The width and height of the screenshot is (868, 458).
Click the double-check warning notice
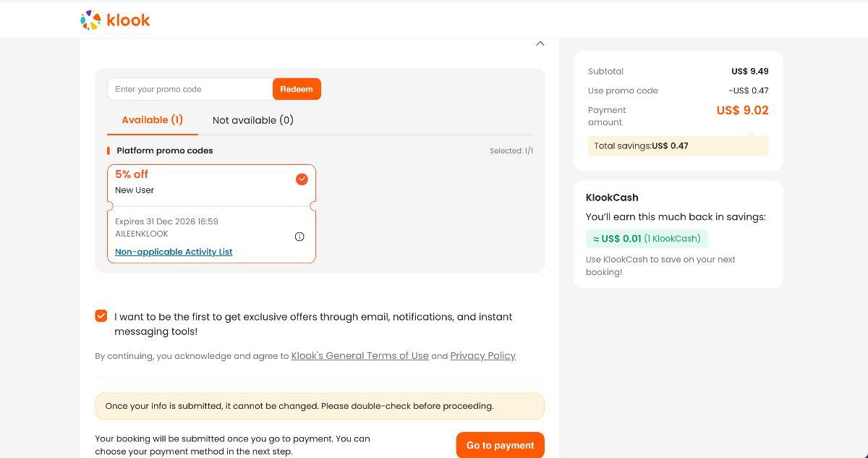[319, 406]
